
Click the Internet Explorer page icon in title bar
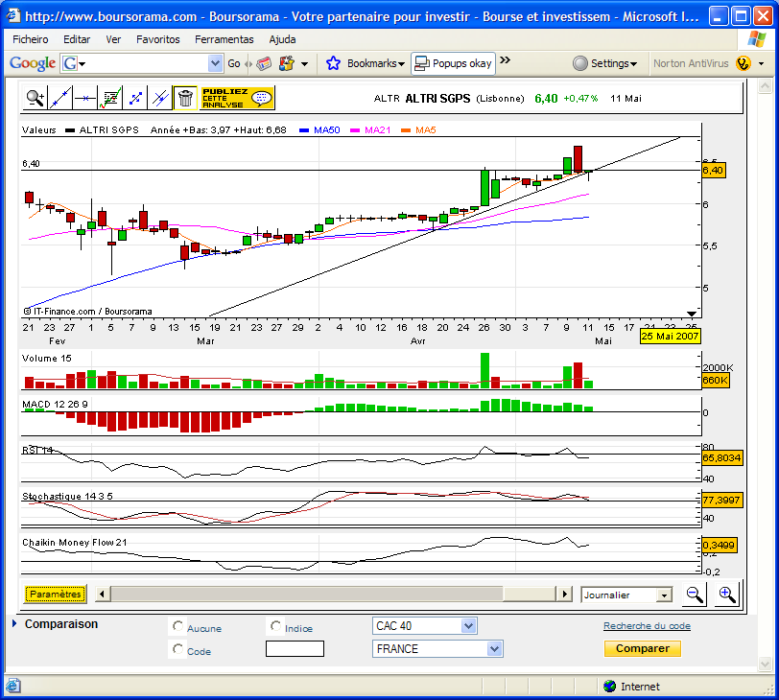click(12, 16)
